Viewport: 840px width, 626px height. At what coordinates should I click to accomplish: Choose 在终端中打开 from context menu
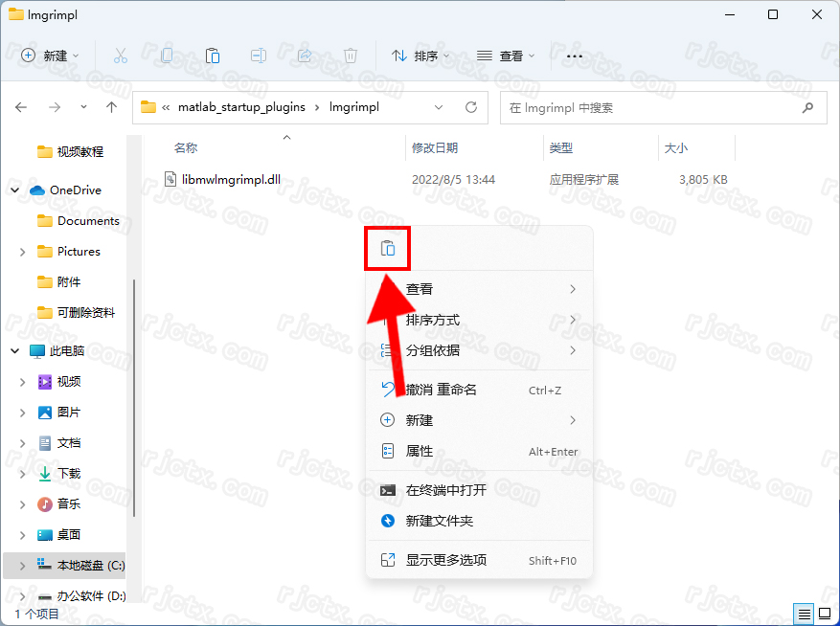coord(445,490)
